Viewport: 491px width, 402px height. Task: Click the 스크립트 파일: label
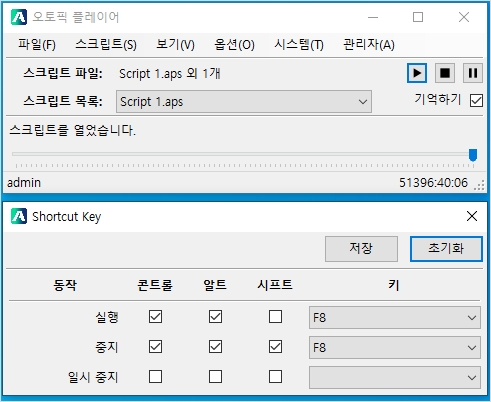tap(63, 73)
